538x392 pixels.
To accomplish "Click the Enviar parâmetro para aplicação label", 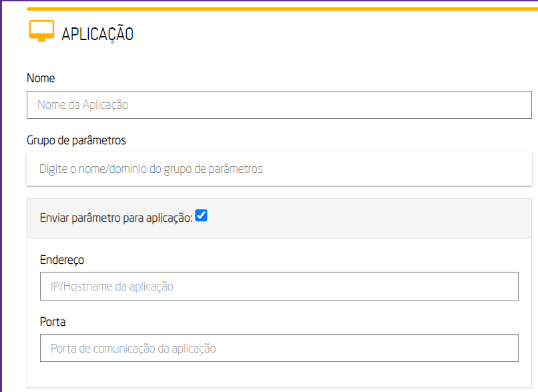I will [116, 218].
